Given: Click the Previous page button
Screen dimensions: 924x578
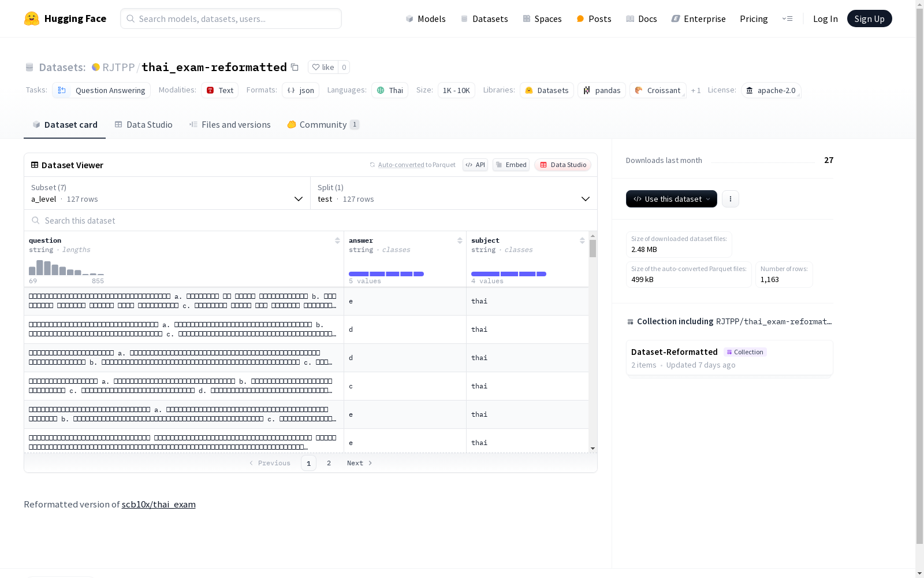Looking at the screenshot, I should [x=270, y=463].
